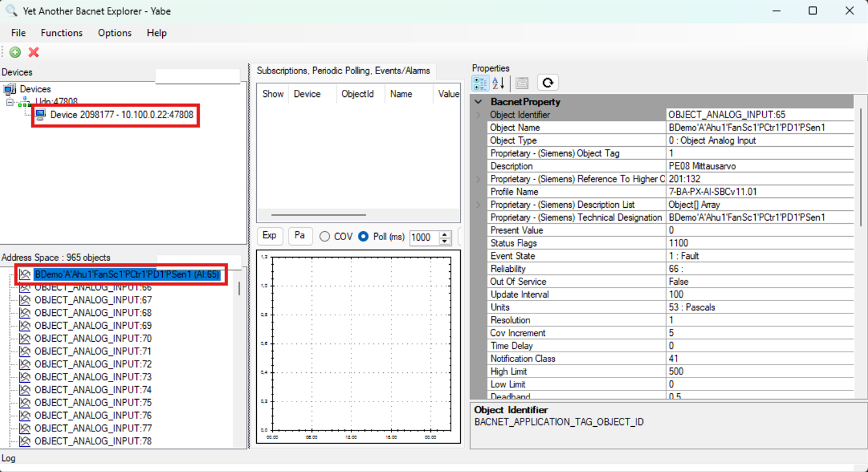Expand the Reference To Higher C property
The width and height of the screenshot is (868, 472).
479,179
